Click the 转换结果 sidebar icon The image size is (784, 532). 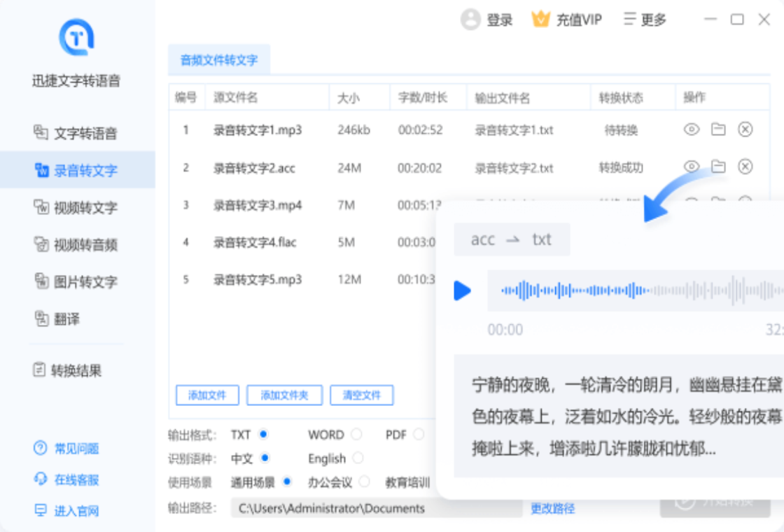click(x=39, y=370)
